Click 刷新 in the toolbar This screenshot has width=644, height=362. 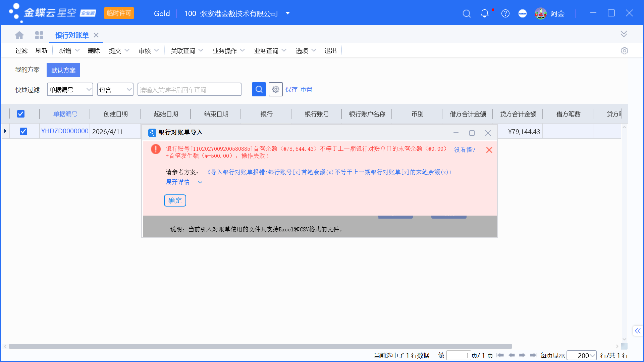[x=42, y=51]
